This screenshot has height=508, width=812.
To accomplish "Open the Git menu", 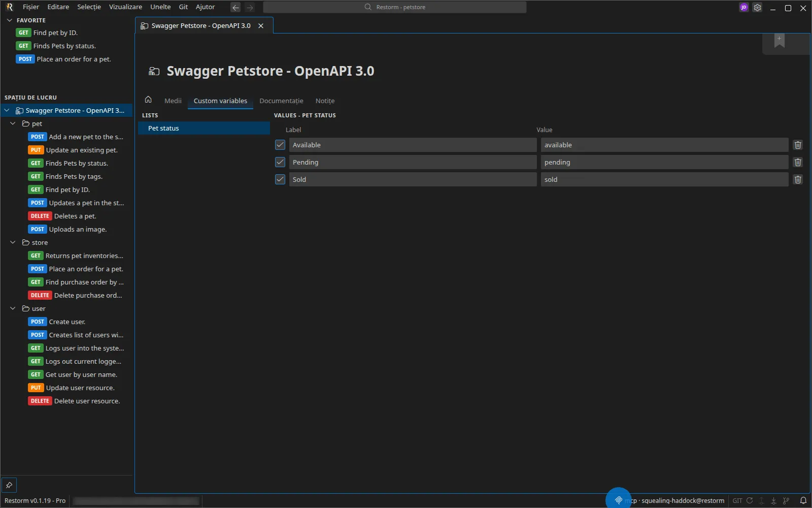I will pos(183,7).
